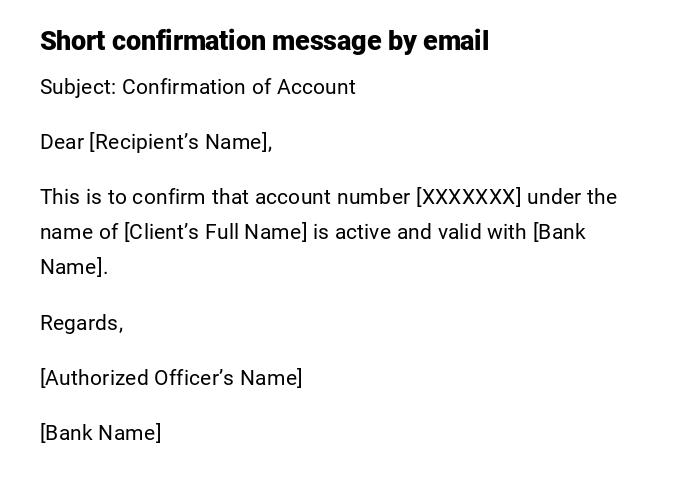Click the "Subject:" label

[x=78, y=87]
